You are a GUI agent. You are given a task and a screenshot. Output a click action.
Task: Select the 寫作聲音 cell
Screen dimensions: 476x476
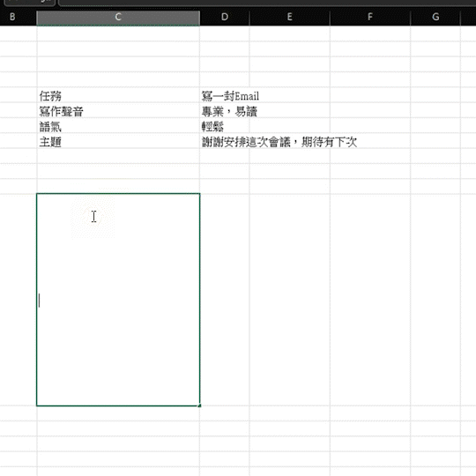tap(118, 110)
